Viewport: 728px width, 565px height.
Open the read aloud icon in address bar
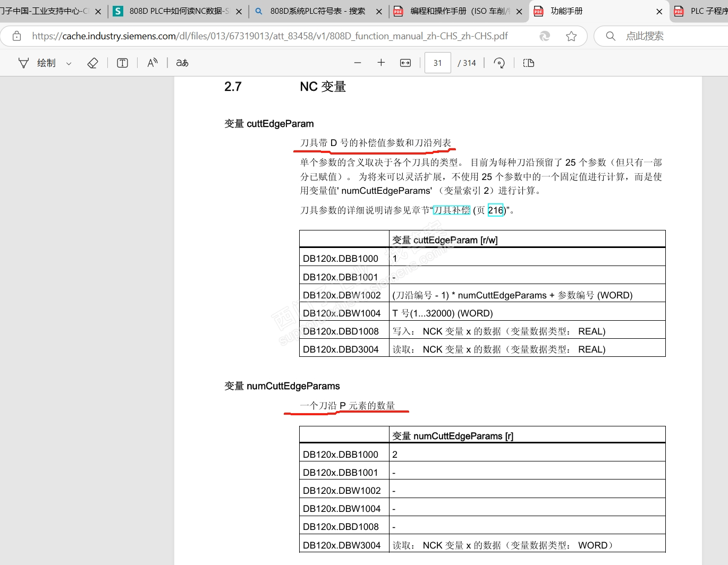(545, 36)
